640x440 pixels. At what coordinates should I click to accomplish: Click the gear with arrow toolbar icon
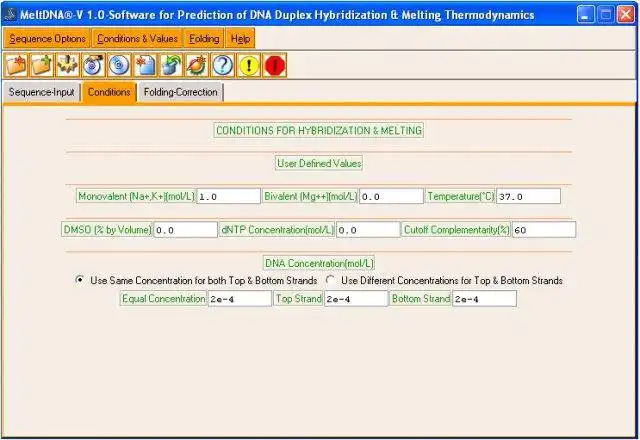[x=68, y=65]
